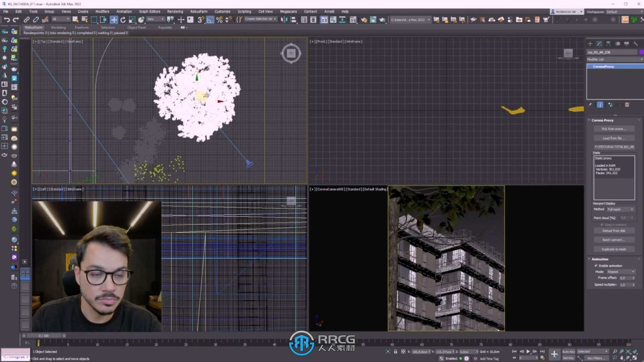Click the Mirror tool icon
The height and width of the screenshot is (362, 644).
click(284, 20)
